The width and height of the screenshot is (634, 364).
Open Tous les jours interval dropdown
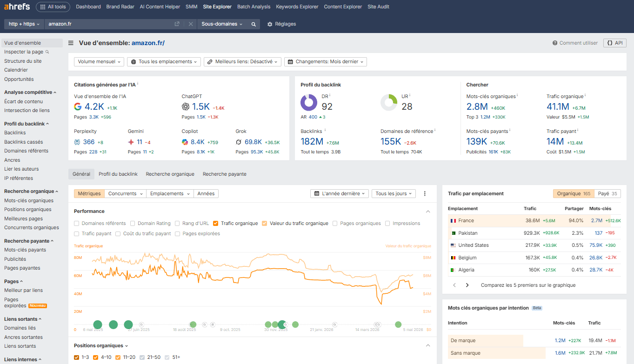(x=394, y=194)
